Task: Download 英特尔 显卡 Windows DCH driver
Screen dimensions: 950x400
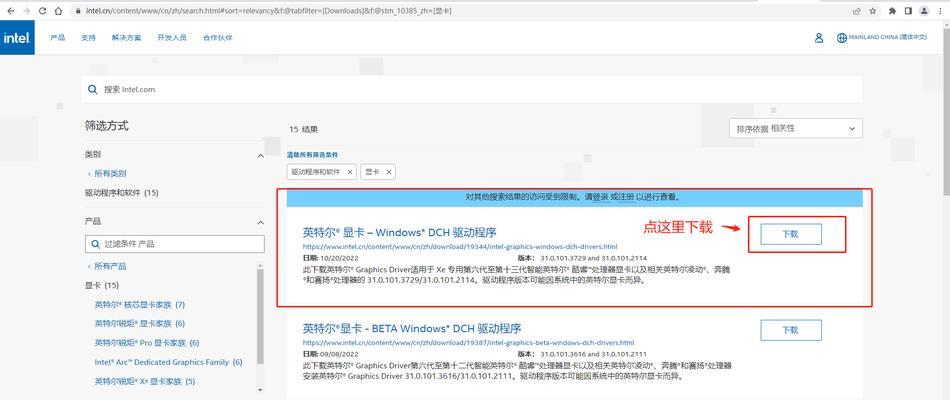Action: coord(791,234)
